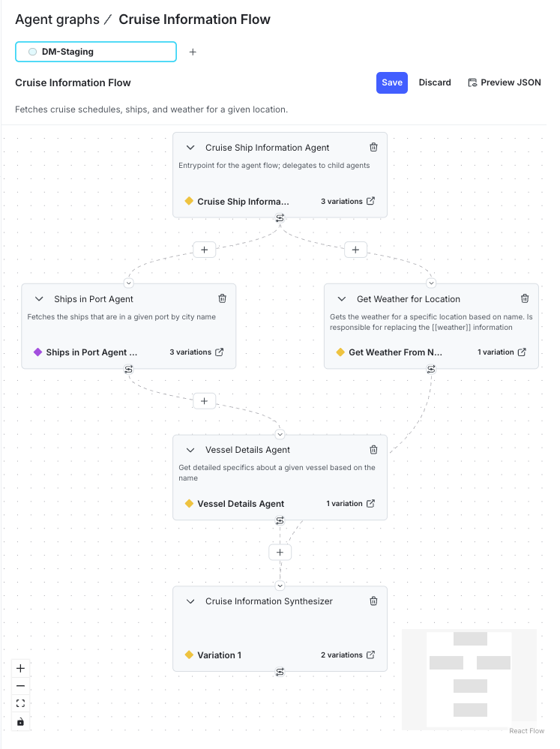Click the plus to add a new environment tab

point(193,52)
